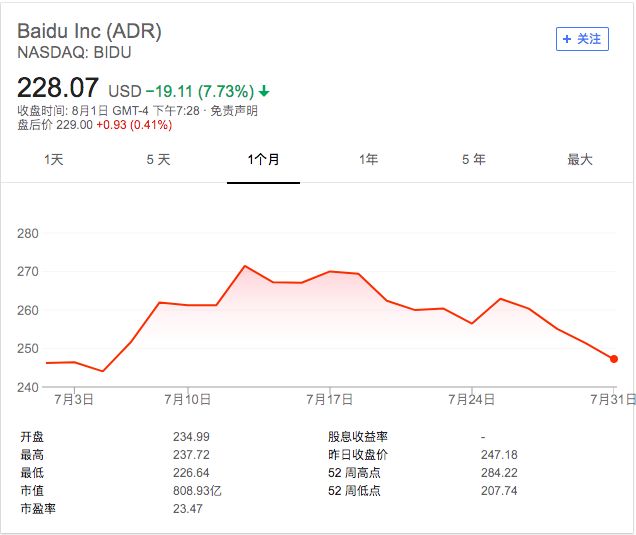Click the NASDAQ: BIDU ticker text
Image resolution: width=636 pixels, height=535 pixels.
74,52
